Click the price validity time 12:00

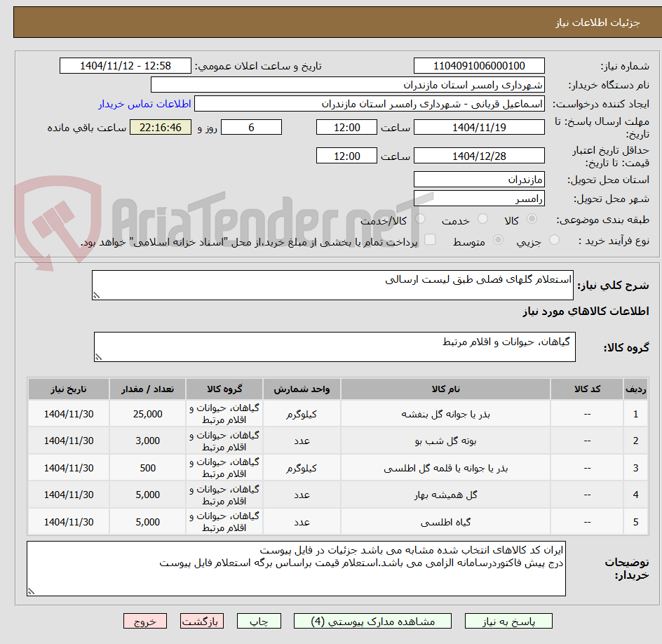[346, 156]
